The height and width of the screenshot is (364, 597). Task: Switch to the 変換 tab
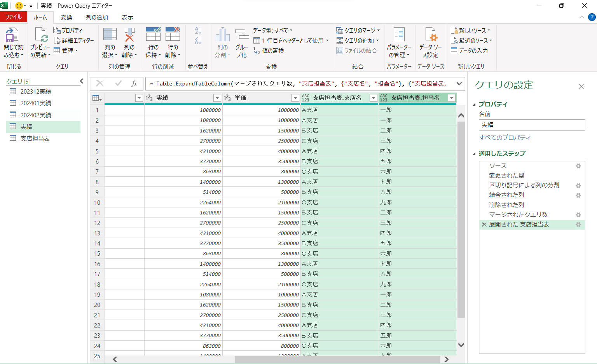(x=66, y=17)
